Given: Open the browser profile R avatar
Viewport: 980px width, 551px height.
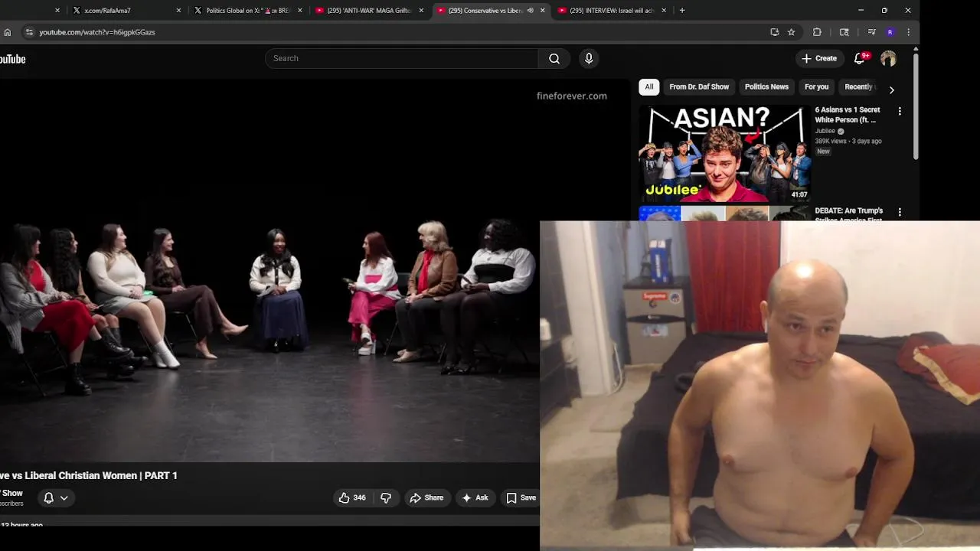Looking at the screenshot, I should coord(890,32).
